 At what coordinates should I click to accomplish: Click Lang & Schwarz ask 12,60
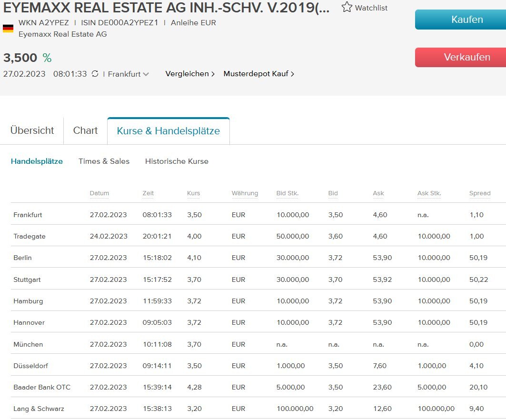[x=382, y=409]
